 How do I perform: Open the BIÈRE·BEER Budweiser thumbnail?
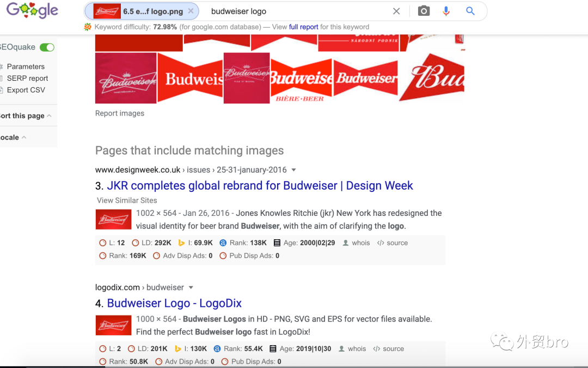click(301, 81)
